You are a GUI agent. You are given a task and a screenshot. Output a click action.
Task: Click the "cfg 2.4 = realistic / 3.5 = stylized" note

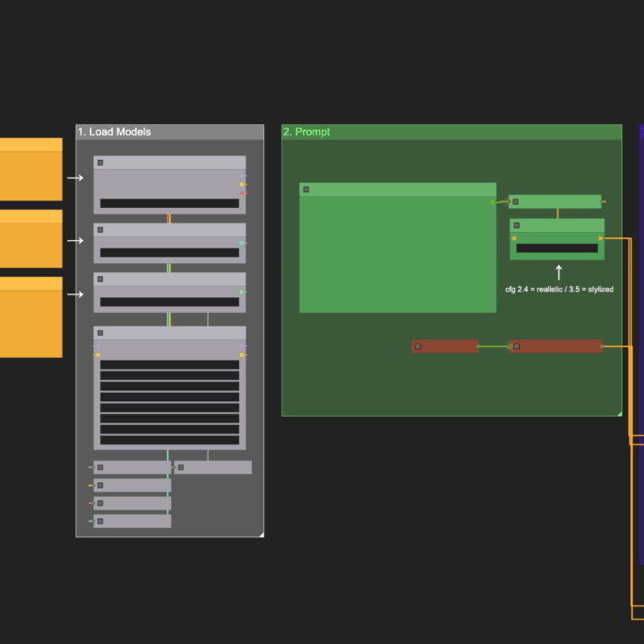[559, 289]
